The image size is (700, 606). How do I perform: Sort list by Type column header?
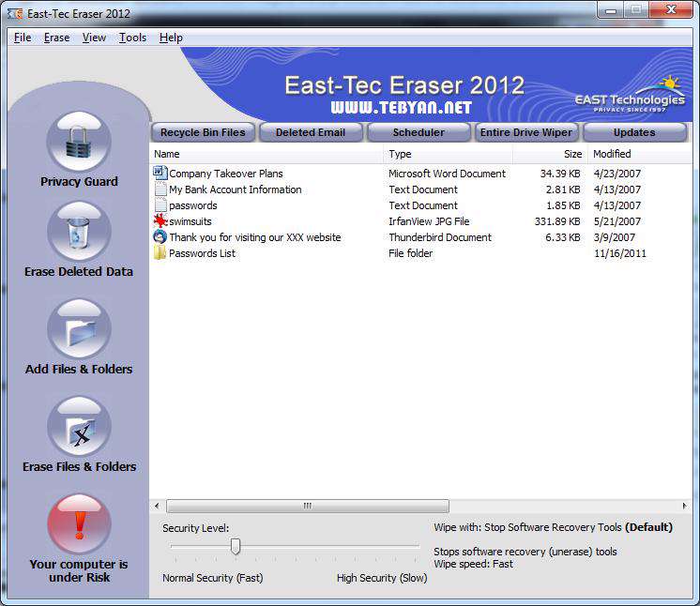tap(449, 154)
